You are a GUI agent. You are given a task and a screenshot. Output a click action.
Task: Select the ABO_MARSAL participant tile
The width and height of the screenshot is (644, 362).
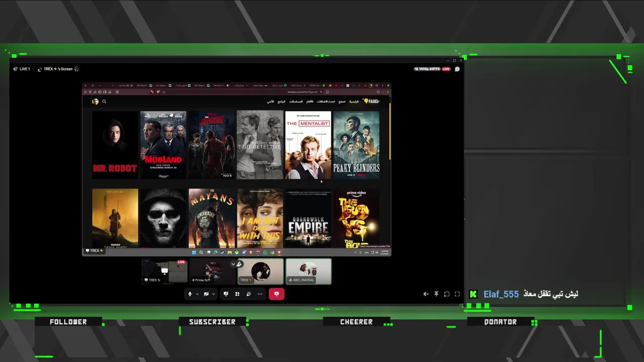308,271
